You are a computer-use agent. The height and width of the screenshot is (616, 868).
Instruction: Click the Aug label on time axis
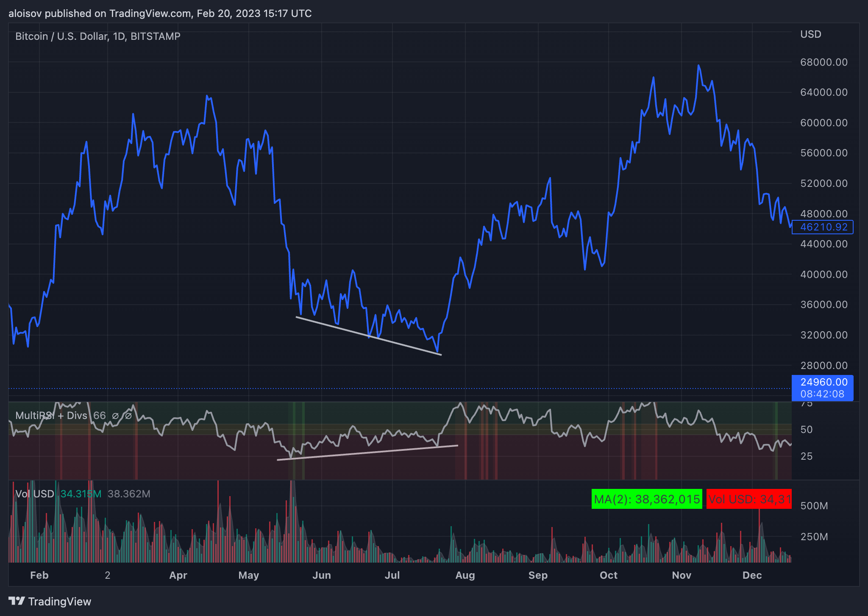tap(465, 575)
